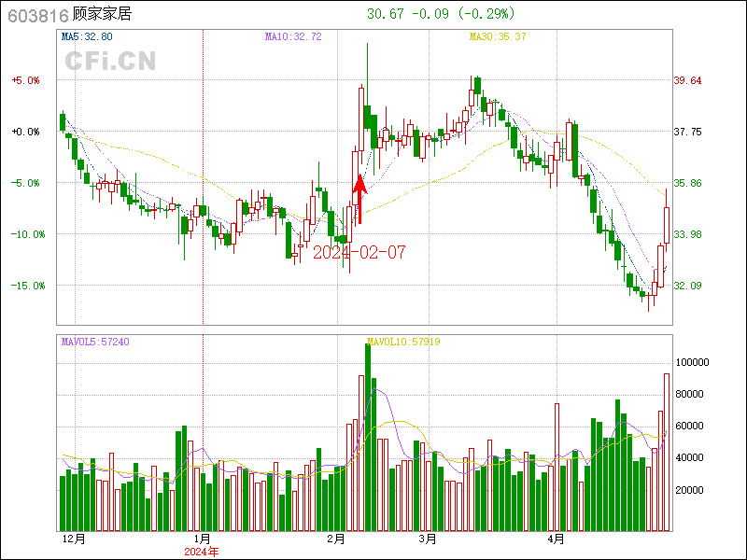Click the red upward arrow marker
Viewport: 747px width, 560px height.
point(359,196)
